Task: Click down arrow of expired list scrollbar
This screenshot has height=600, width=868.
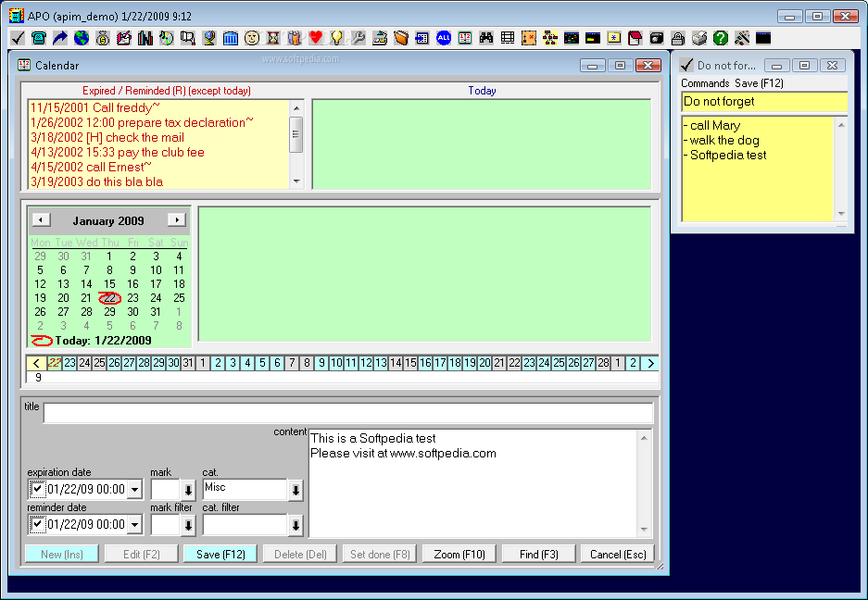Action: click(x=296, y=181)
